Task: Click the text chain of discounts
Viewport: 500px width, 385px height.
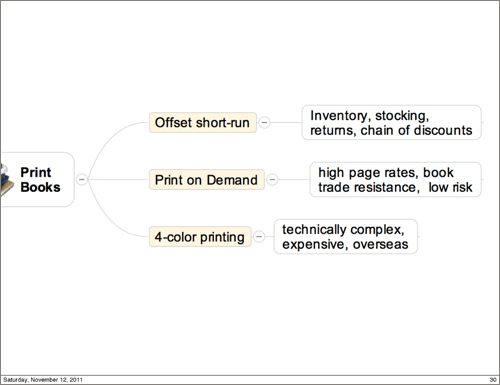Action: tap(416, 130)
